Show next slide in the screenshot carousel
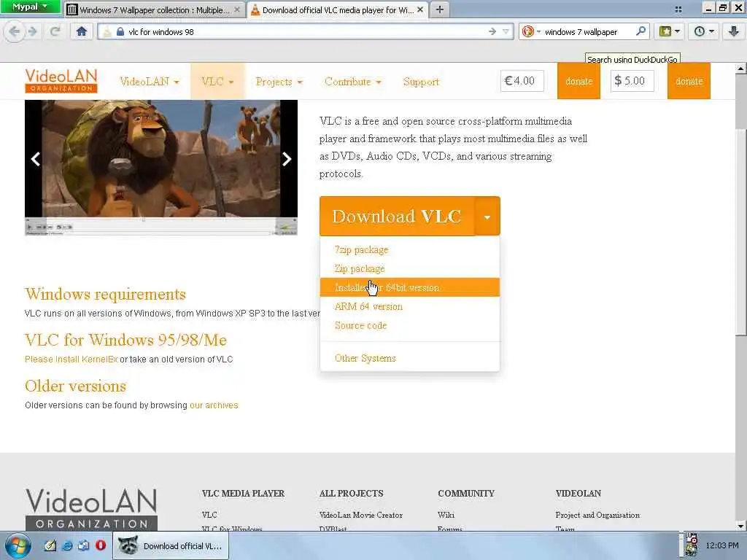The width and height of the screenshot is (747, 560). coord(286,159)
